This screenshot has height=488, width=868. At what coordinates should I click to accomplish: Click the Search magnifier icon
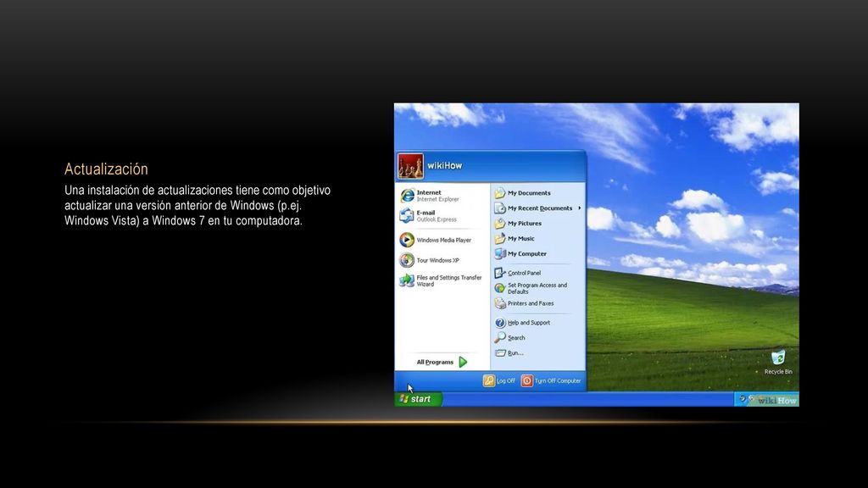point(500,337)
